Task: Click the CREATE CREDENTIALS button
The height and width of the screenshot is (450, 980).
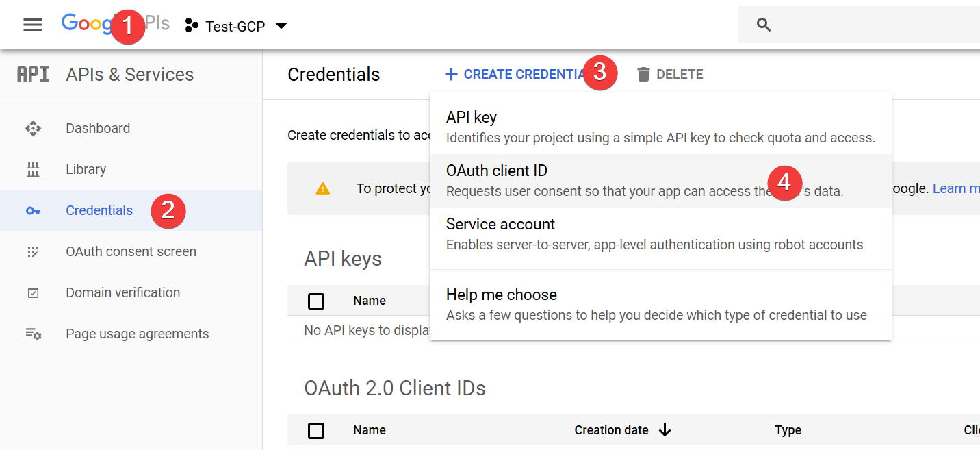Action: point(524,74)
